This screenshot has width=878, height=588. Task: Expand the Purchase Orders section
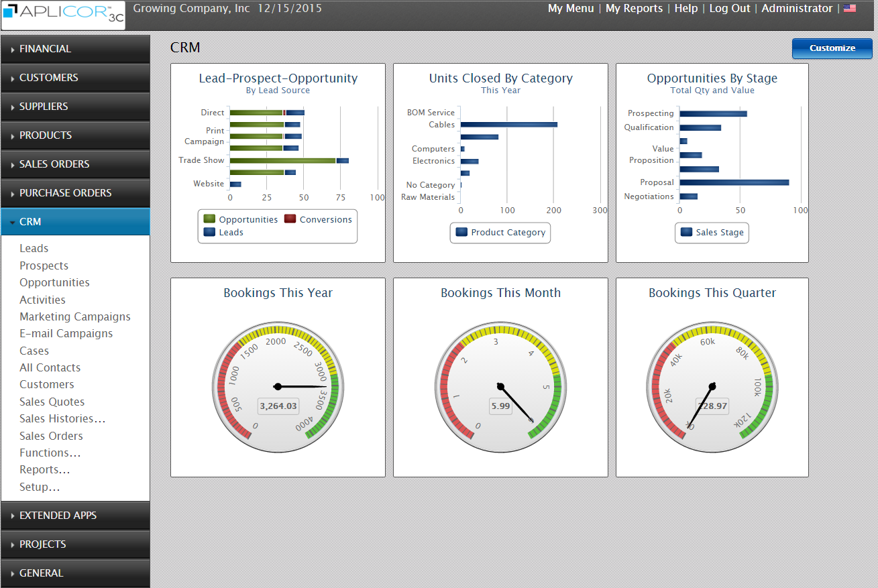tap(75, 193)
